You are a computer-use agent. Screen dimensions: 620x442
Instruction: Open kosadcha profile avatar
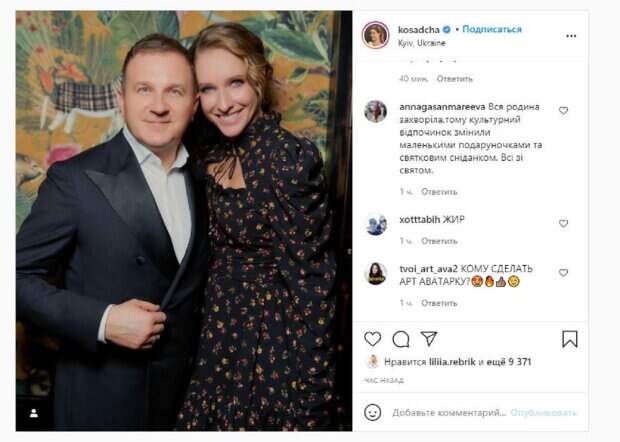[x=375, y=35]
